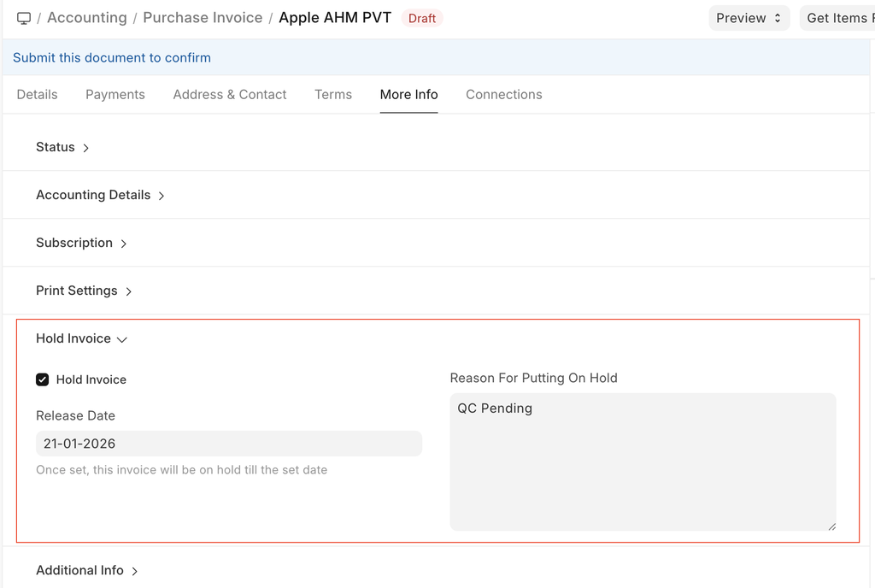This screenshot has width=875, height=588.
Task: Expand the Status section
Action: (x=62, y=147)
